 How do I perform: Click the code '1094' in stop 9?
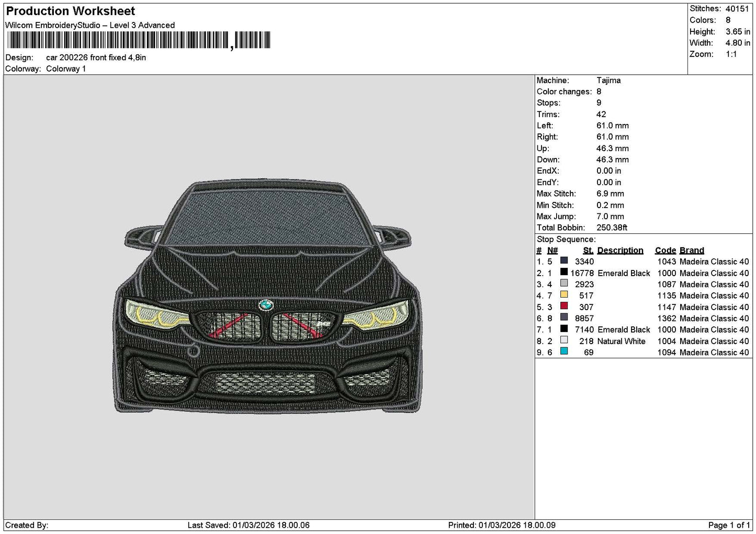pyautogui.click(x=667, y=353)
